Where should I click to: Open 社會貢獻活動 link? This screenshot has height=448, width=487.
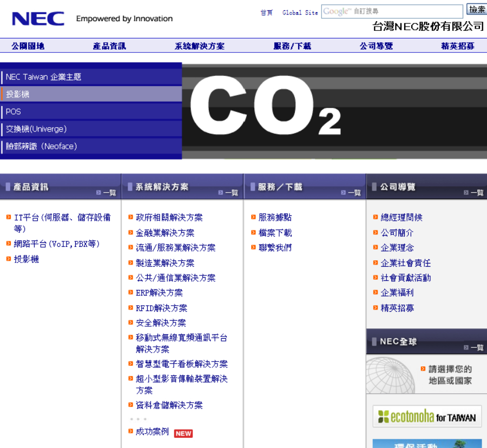[x=406, y=278]
